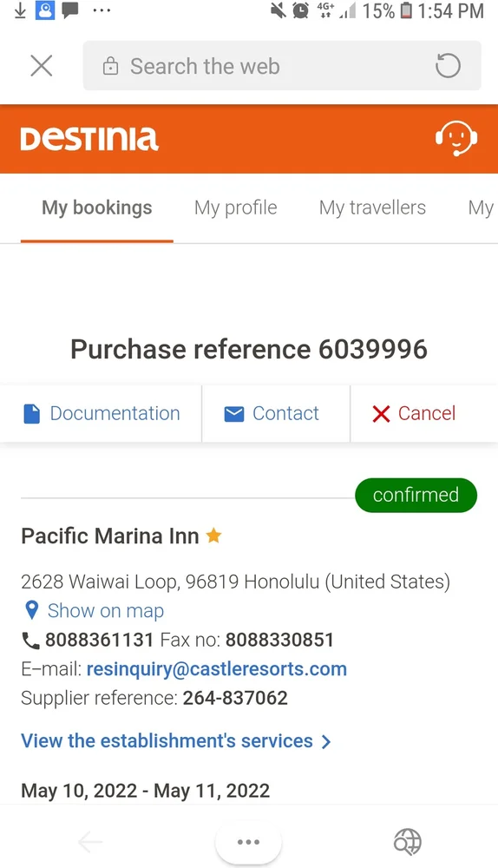Viewport: 498px width, 868px height.
Task: Open the Show on map link
Action: 106,610
